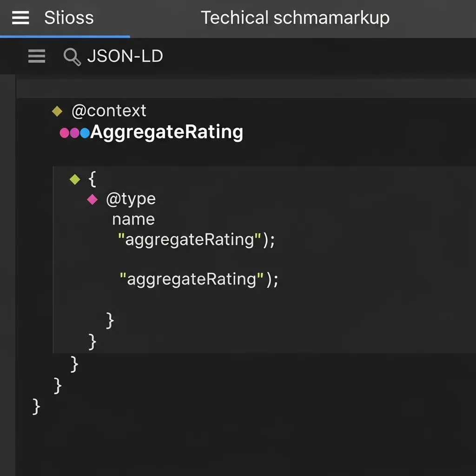Select the blue dot before AggregateRating

pos(85,132)
